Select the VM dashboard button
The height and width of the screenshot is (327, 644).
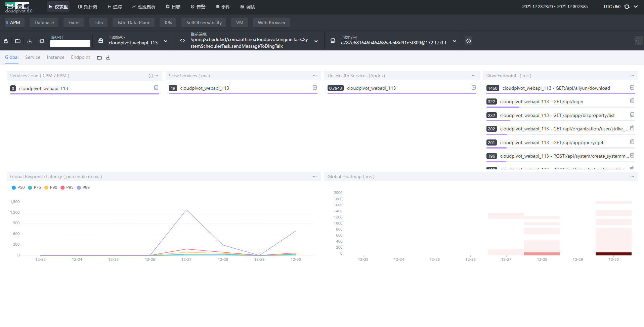pyautogui.click(x=240, y=23)
